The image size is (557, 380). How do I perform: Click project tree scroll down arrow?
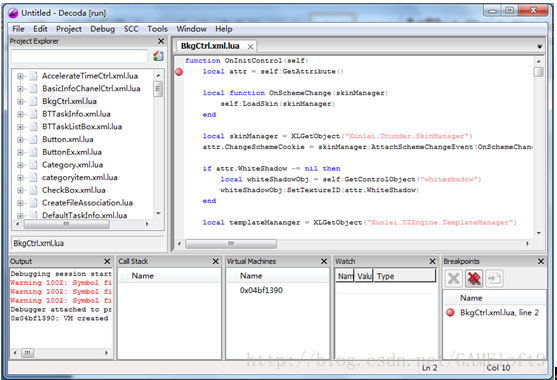point(158,214)
